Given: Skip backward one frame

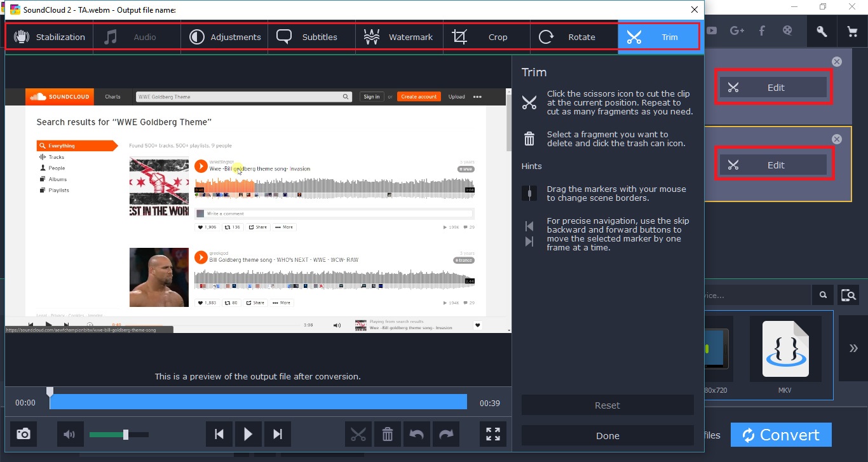Looking at the screenshot, I should pyautogui.click(x=219, y=434).
